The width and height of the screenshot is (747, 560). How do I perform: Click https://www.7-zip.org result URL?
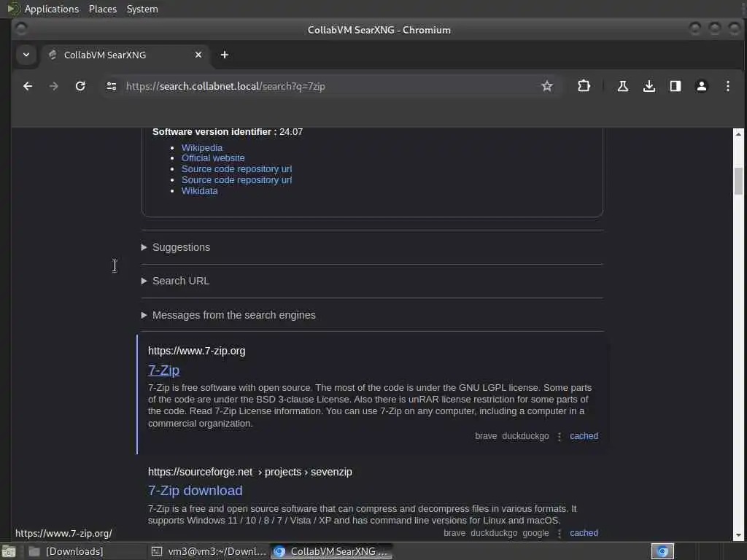click(197, 351)
